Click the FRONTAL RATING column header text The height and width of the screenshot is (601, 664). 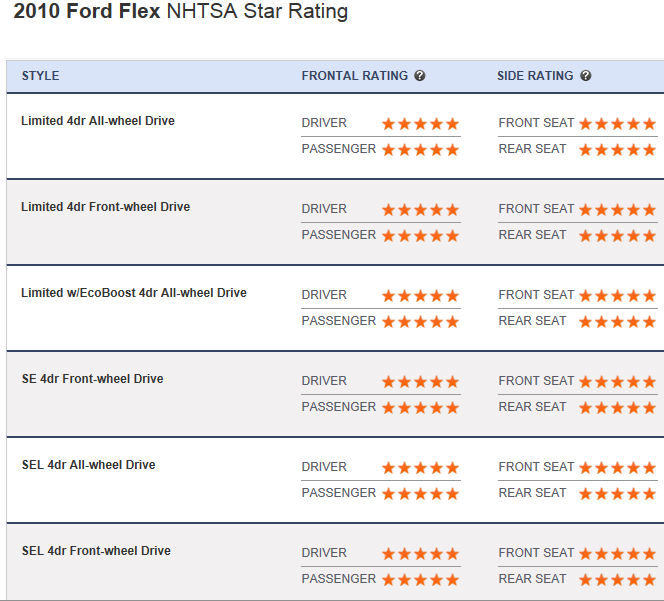coord(355,76)
